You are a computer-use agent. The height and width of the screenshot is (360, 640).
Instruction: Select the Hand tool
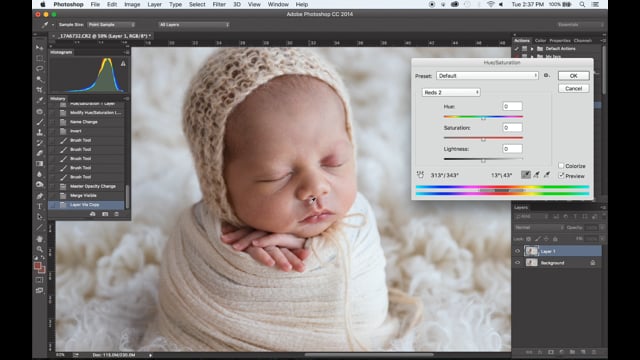click(x=40, y=239)
